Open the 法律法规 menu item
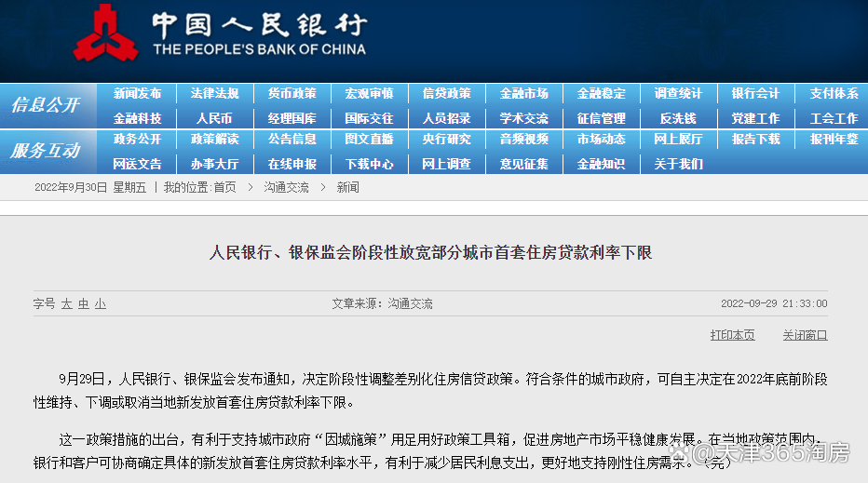 pyautogui.click(x=215, y=93)
